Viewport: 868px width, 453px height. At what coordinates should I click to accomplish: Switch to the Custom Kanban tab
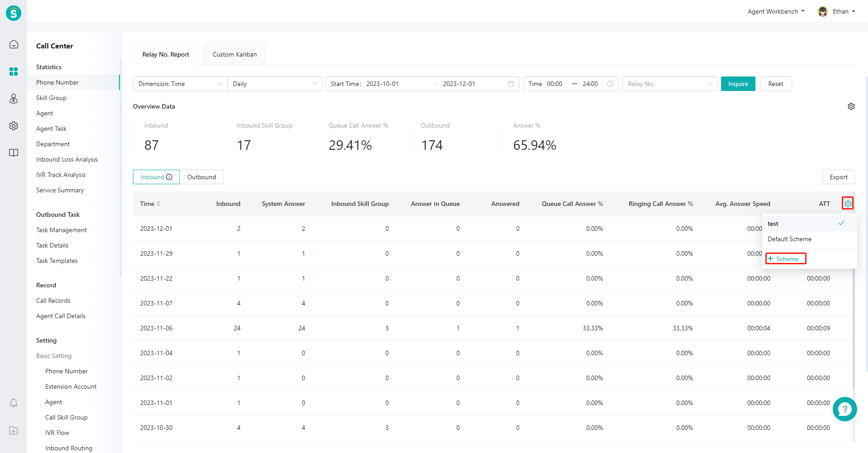[x=235, y=54]
